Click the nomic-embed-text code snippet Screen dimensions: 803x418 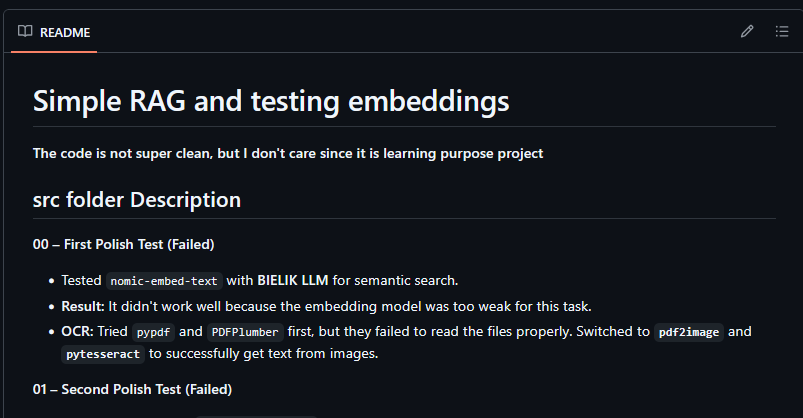[x=164, y=281]
